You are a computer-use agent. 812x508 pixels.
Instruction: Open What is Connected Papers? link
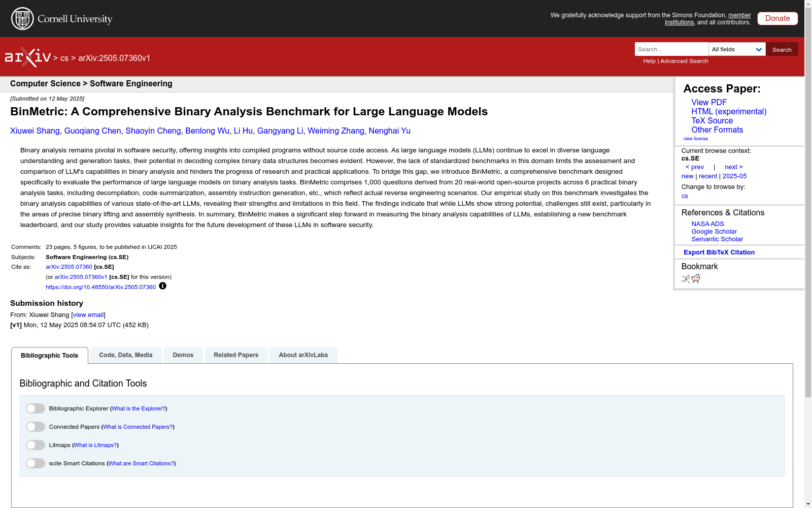click(x=138, y=427)
